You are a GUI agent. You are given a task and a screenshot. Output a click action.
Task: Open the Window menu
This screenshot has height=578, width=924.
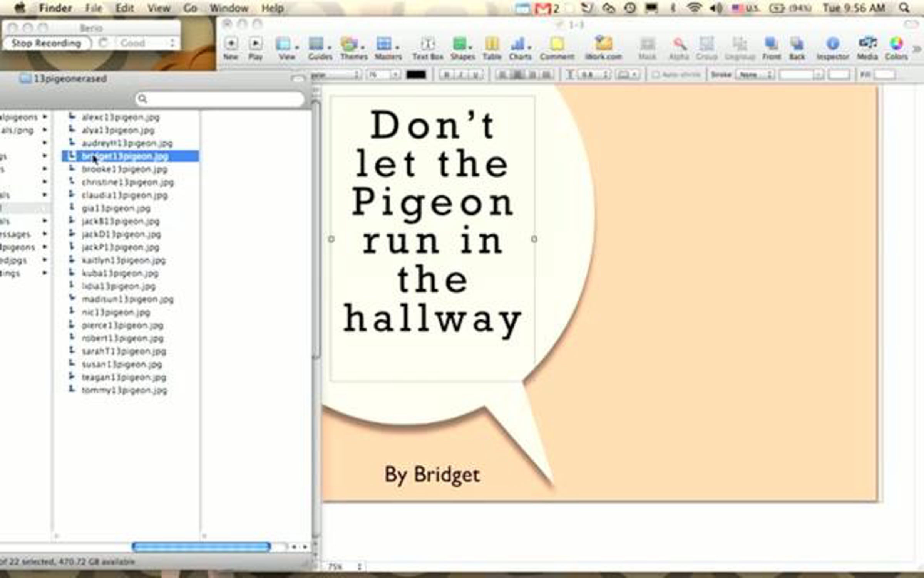pos(229,8)
